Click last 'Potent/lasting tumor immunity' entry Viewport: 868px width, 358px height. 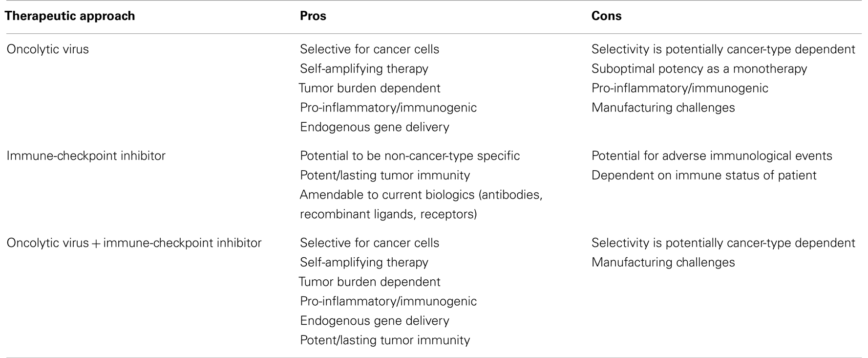tap(385, 340)
